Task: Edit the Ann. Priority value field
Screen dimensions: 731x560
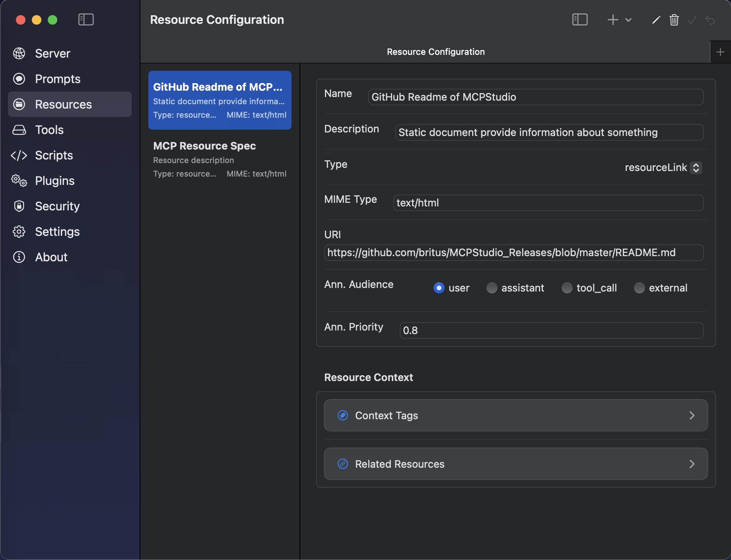Action: (550, 330)
